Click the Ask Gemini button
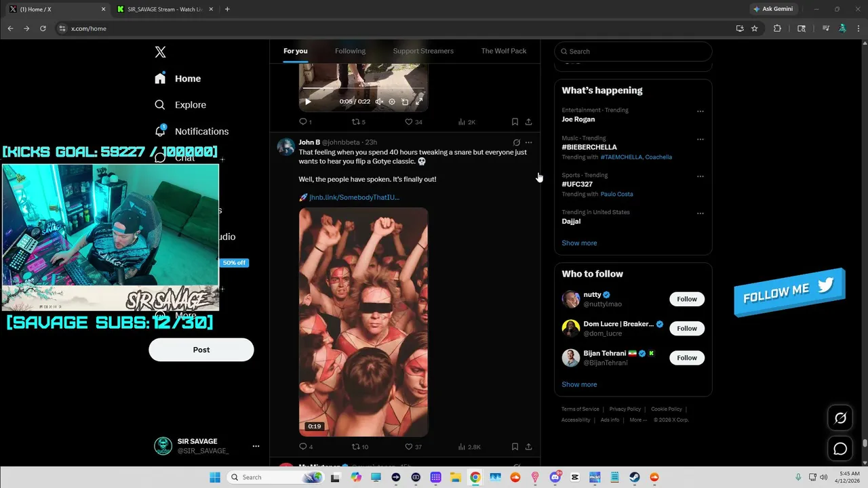This screenshot has width=868, height=488. click(773, 9)
